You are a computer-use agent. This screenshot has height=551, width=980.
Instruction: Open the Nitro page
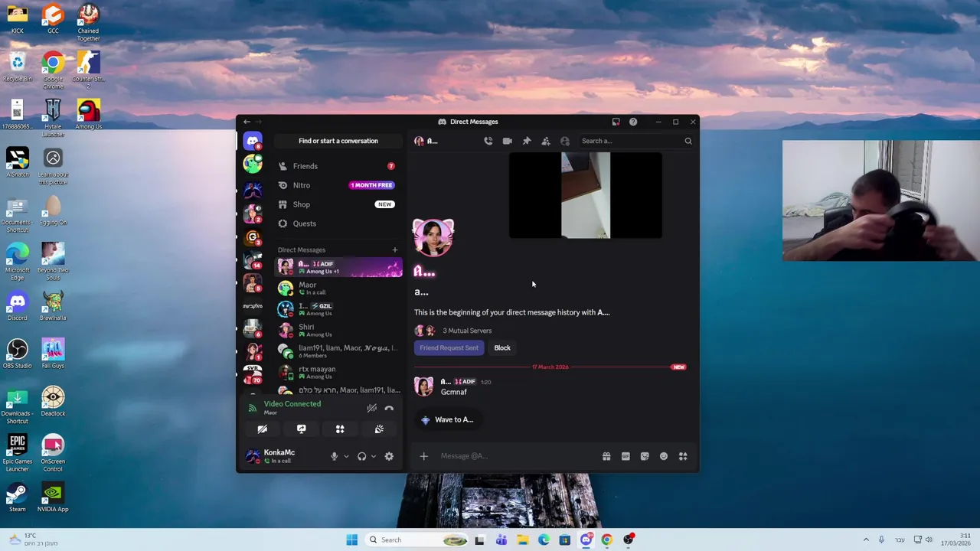338,185
